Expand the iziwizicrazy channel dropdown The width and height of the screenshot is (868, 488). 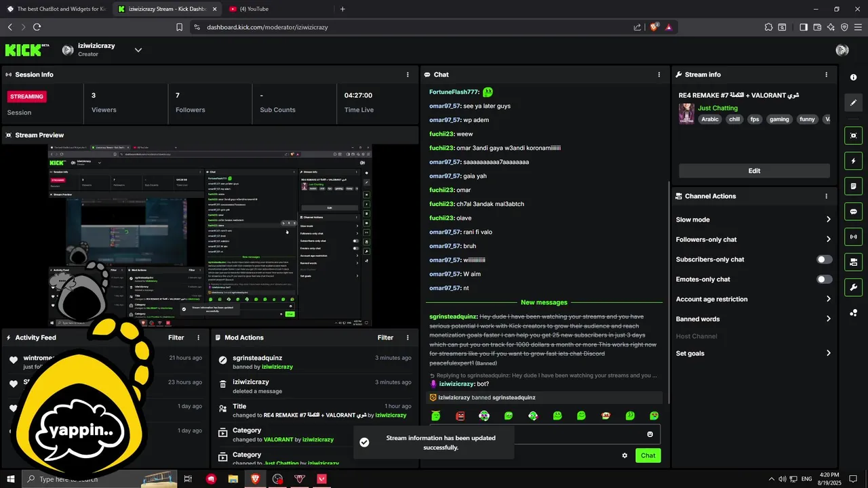click(x=138, y=49)
